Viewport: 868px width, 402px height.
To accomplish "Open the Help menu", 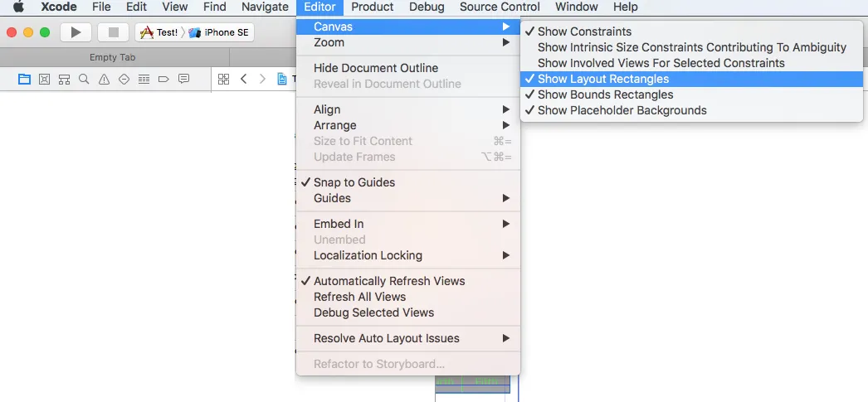I will pos(626,7).
